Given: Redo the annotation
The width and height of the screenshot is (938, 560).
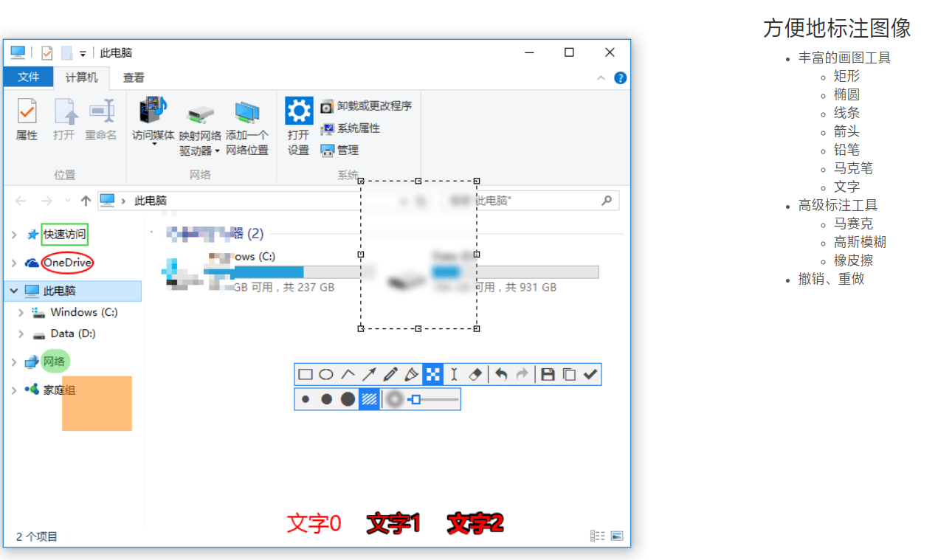Looking at the screenshot, I should [x=523, y=375].
